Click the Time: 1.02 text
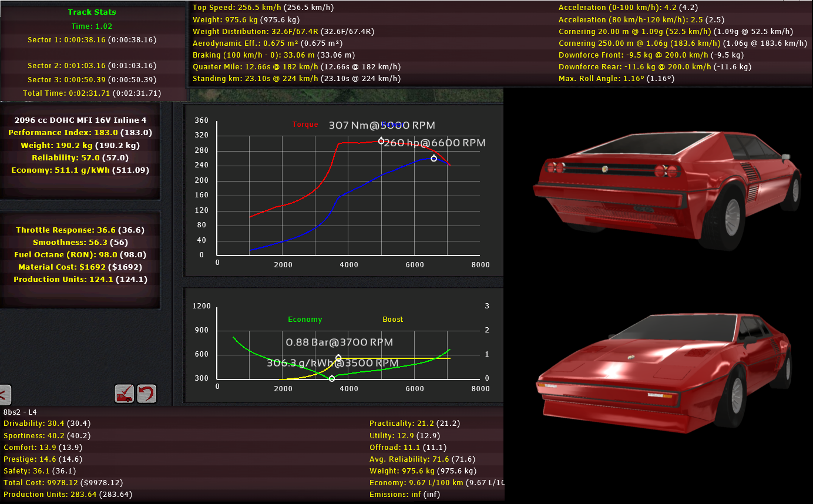 click(92, 26)
